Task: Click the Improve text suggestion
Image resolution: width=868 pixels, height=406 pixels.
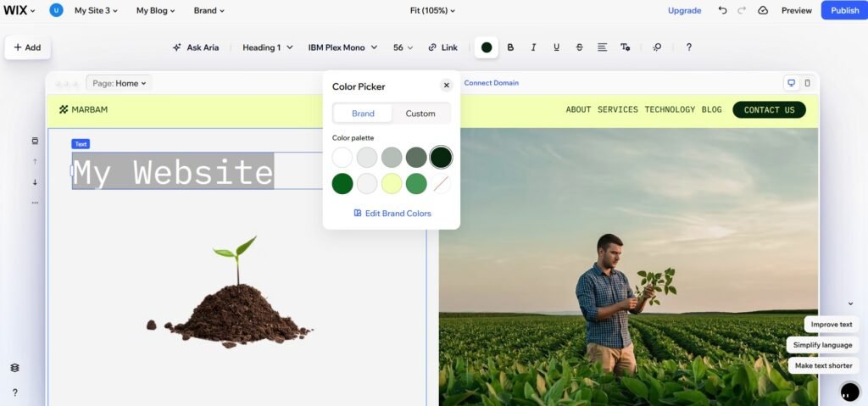Action: click(x=832, y=325)
